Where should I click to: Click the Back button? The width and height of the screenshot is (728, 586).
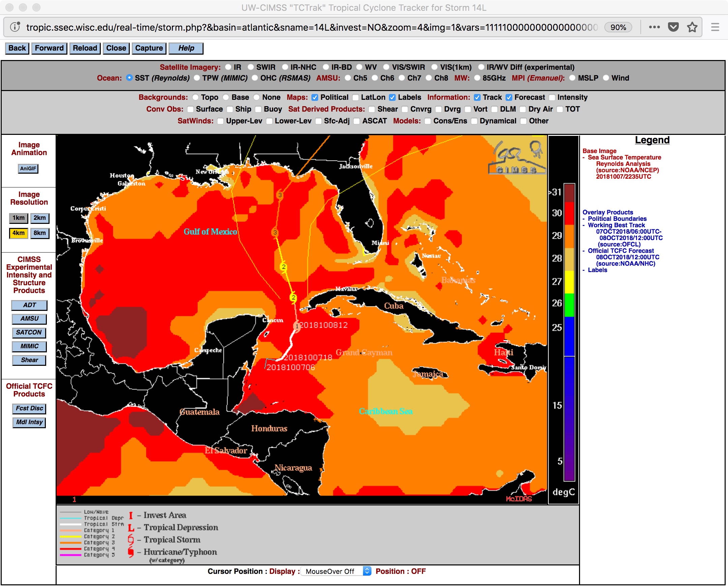[x=17, y=48]
